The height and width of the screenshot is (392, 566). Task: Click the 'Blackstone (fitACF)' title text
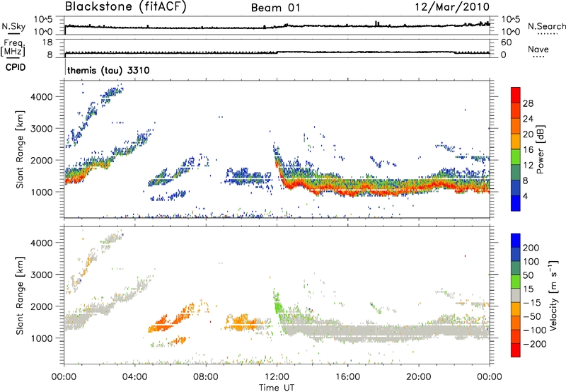point(125,6)
